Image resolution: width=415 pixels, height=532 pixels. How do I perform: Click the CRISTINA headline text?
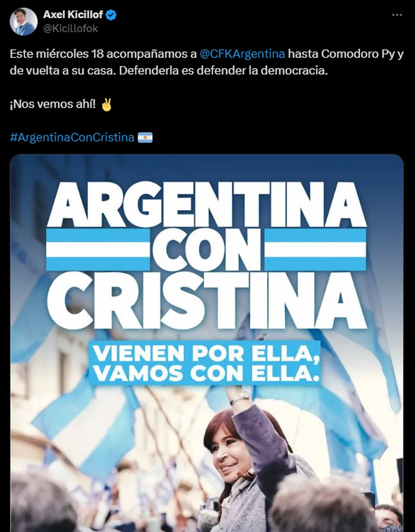tap(206, 300)
